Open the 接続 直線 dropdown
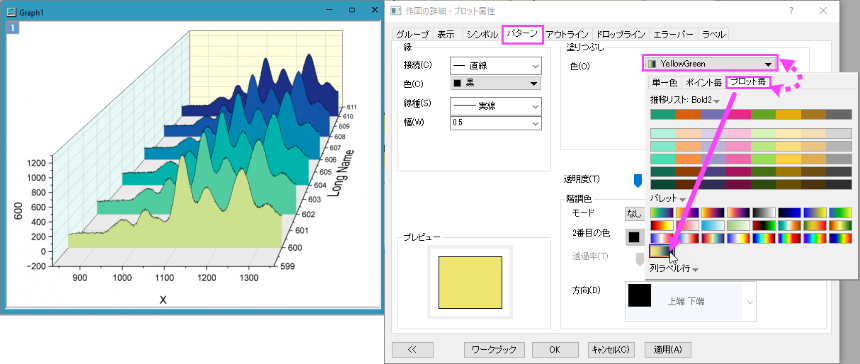The image size is (860, 364). click(495, 66)
